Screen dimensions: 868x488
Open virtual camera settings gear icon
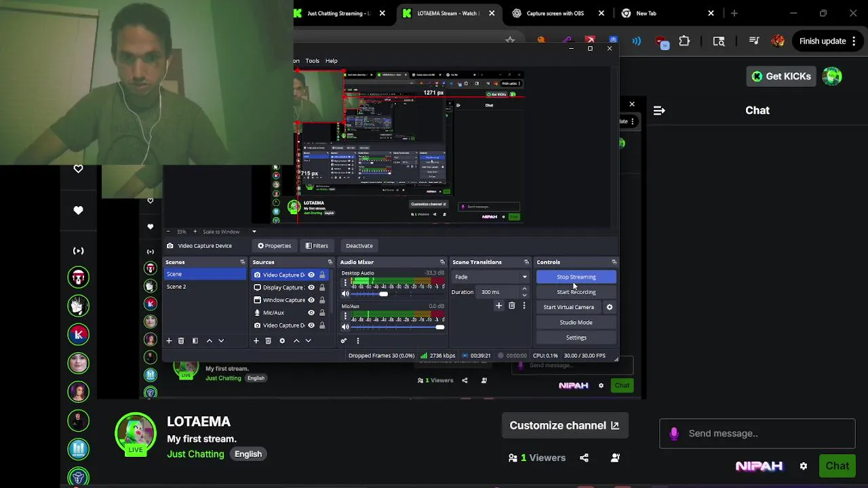point(609,307)
